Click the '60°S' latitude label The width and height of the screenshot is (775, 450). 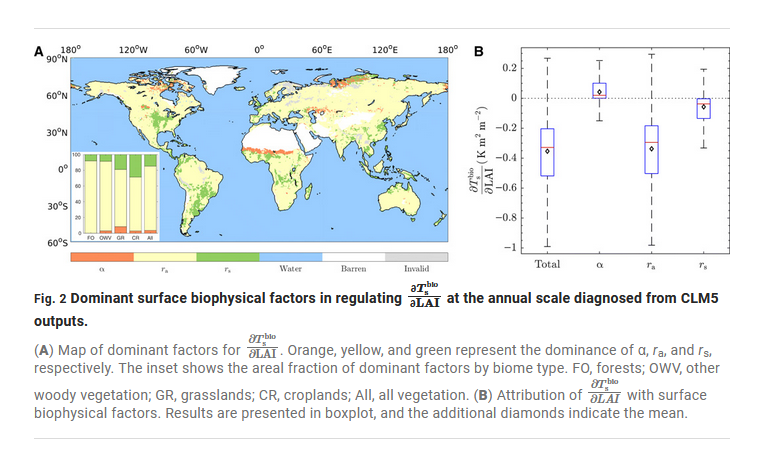pos(57,242)
